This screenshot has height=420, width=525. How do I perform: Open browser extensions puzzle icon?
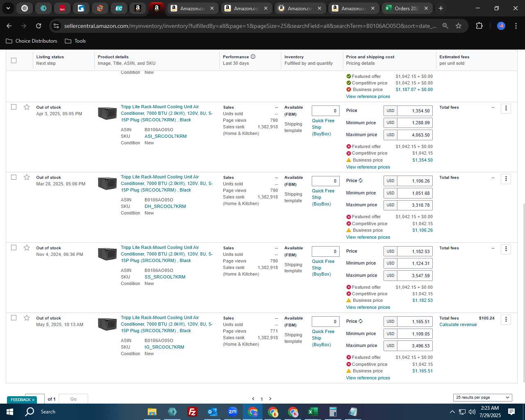(479, 26)
